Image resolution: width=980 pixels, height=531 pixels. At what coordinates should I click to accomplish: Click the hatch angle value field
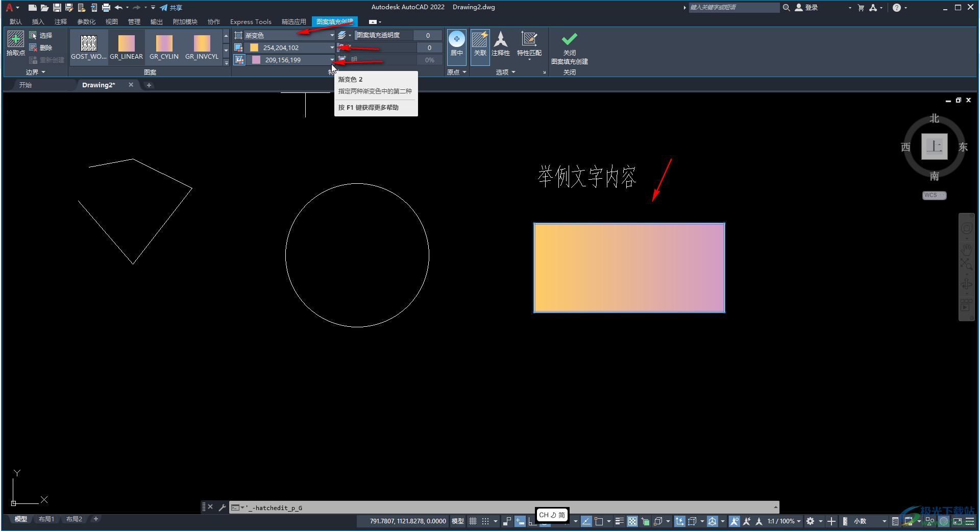pos(429,47)
